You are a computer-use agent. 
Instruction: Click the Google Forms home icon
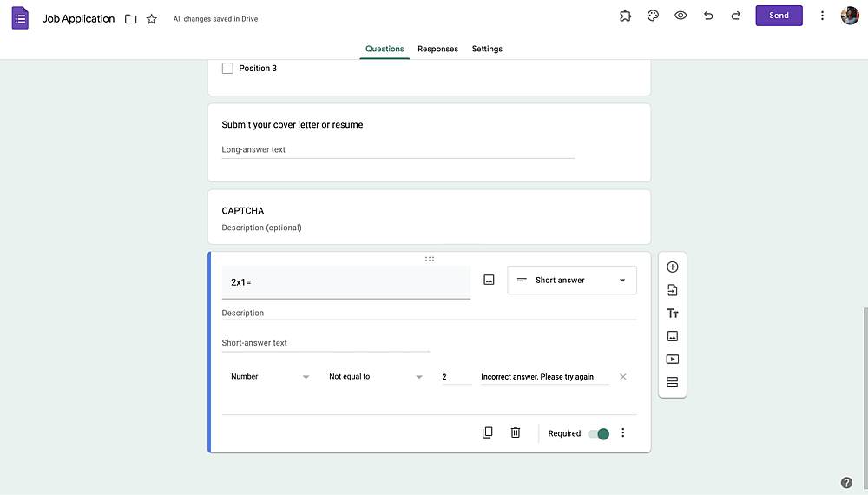(20, 18)
